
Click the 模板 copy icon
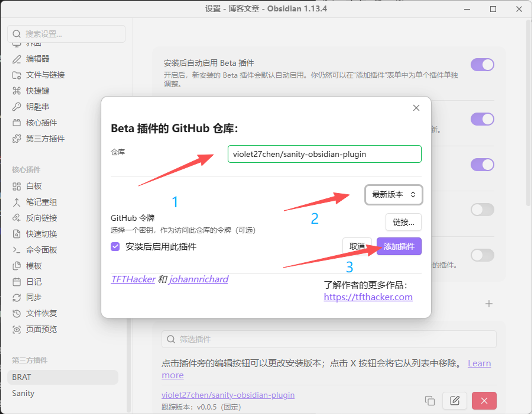pyautogui.click(x=17, y=266)
